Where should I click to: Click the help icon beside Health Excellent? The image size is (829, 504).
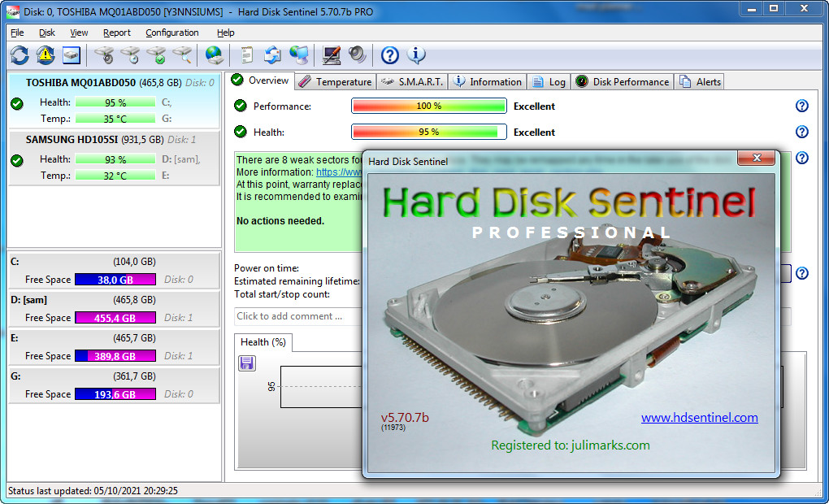(x=801, y=132)
